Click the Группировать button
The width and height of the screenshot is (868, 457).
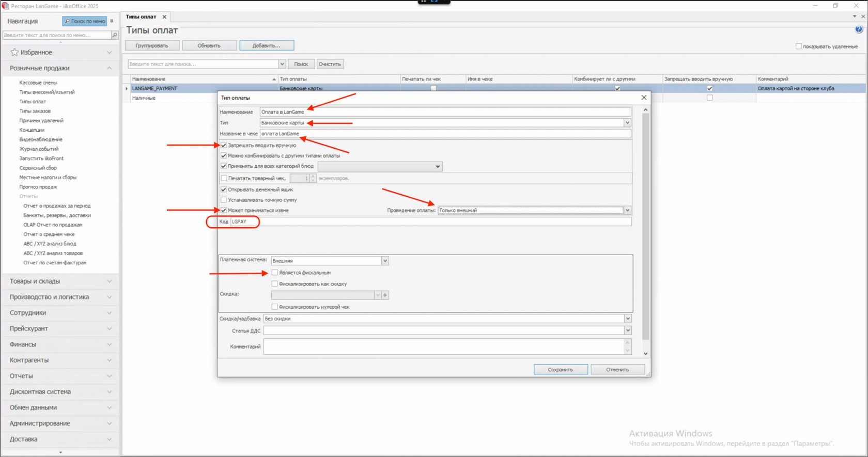click(x=152, y=45)
